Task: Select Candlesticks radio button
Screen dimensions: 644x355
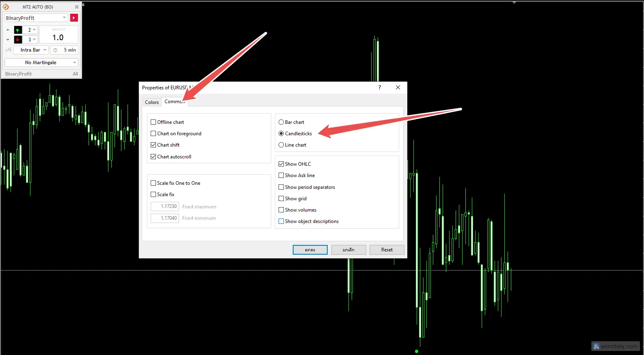Action: pos(281,134)
